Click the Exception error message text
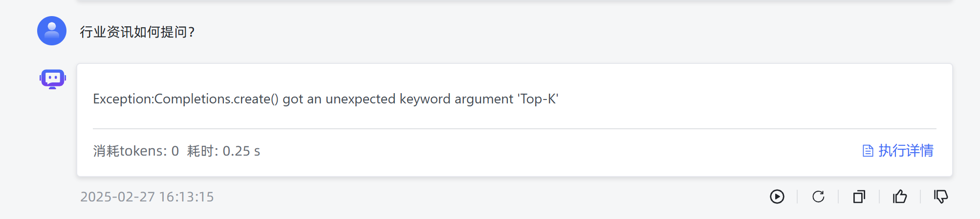980x219 pixels. point(326,99)
